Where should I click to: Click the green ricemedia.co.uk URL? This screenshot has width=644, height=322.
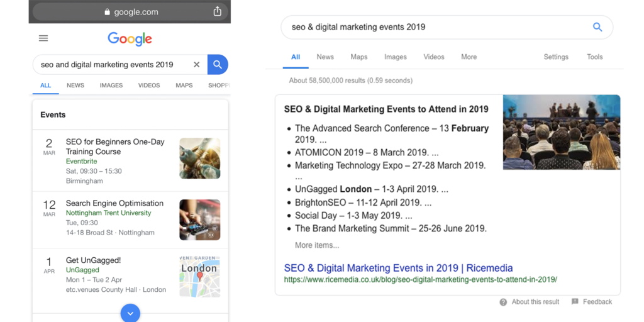pyautogui.click(x=421, y=280)
